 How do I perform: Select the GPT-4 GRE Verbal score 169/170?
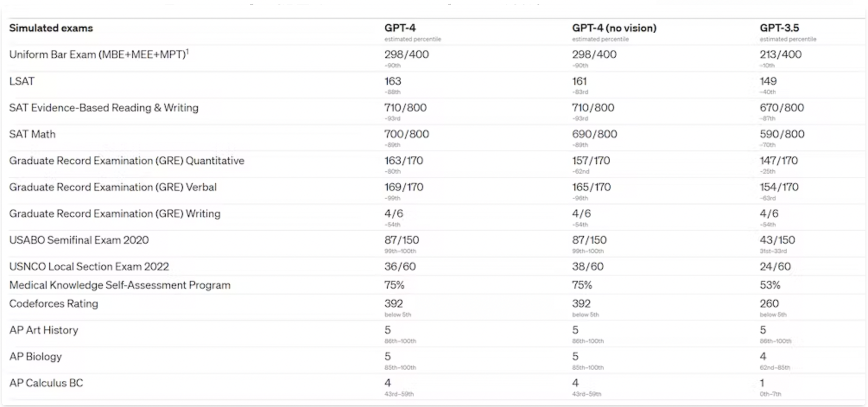coord(404,187)
